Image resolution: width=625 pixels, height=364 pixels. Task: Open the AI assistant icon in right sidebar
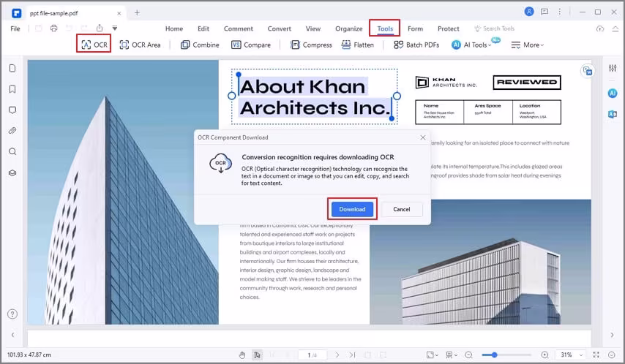(613, 93)
